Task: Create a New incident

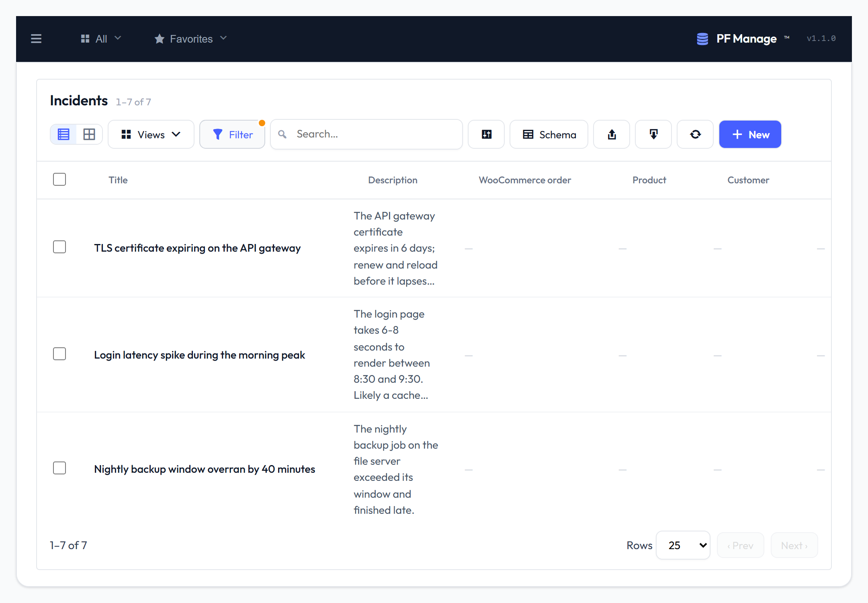Action: click(750, 134)
